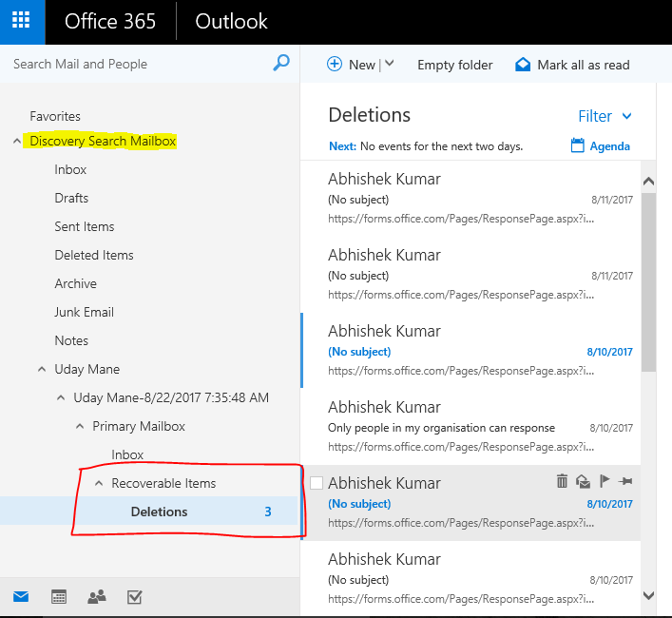
Task: Open the Agenda link
Action: (x=610, y=146)
